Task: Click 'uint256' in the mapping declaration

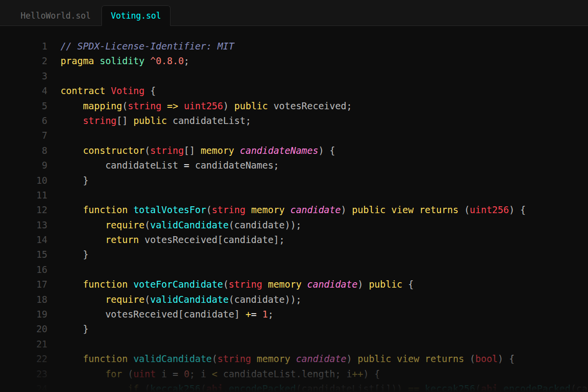Action: [x=203, y=106]
